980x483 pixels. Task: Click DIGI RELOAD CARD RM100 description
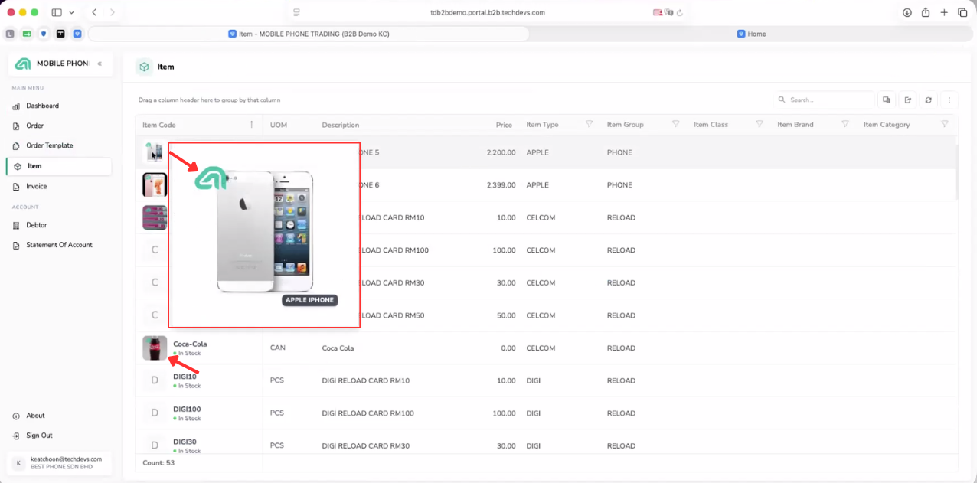[x=367, y=413]
